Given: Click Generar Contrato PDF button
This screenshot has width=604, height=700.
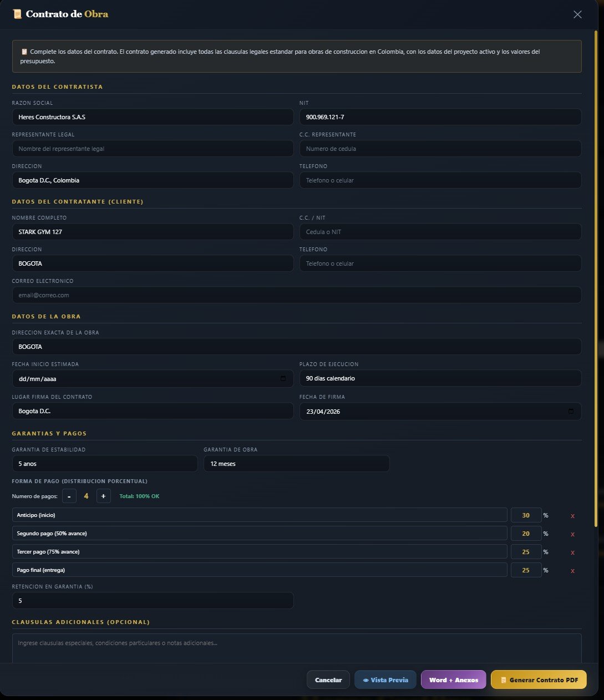Looking at the screenshot, I should coord(539,679).
